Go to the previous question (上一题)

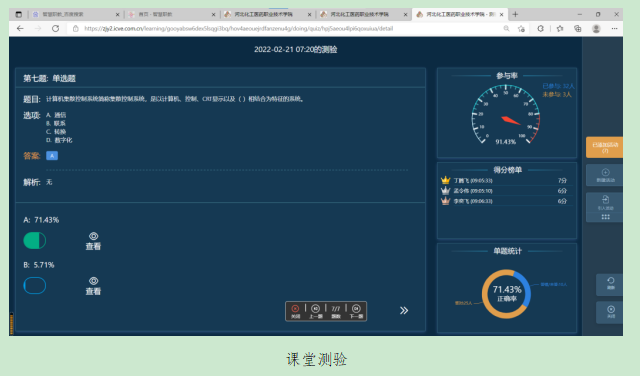pos(316,311)
